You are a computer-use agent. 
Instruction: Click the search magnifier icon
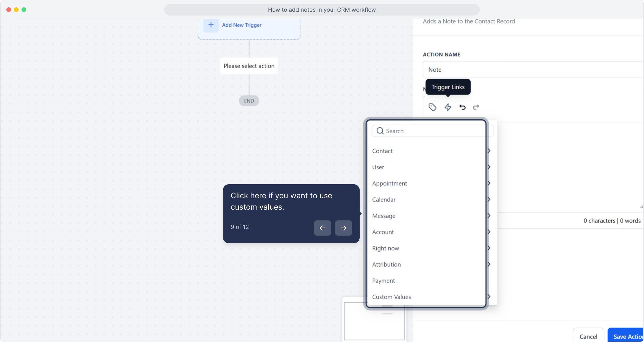coord(380,131)
